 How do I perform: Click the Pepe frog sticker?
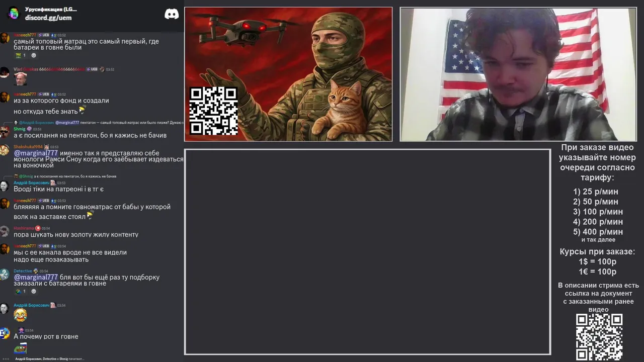(20, 348)
